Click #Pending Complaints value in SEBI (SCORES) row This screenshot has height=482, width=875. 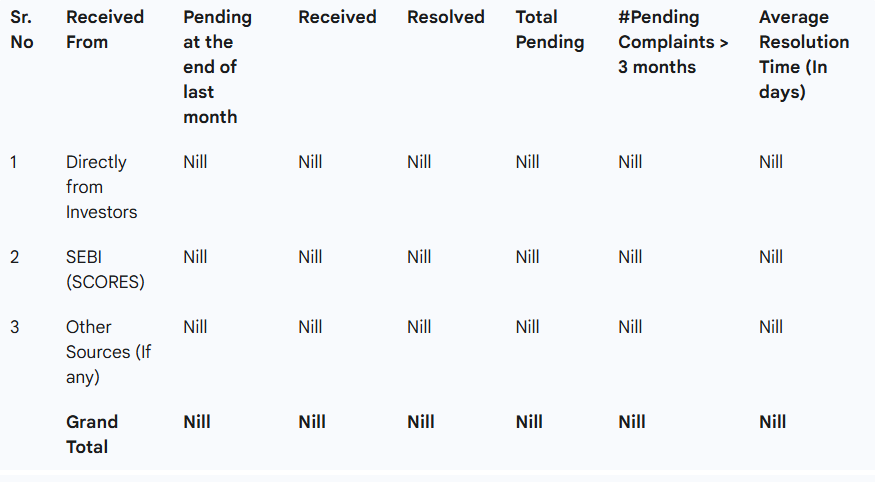(x=630, y=257)
